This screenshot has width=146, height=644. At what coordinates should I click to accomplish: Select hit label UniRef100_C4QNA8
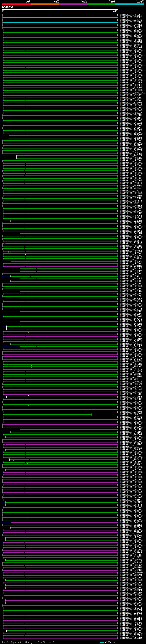click(x=131, y=100)
